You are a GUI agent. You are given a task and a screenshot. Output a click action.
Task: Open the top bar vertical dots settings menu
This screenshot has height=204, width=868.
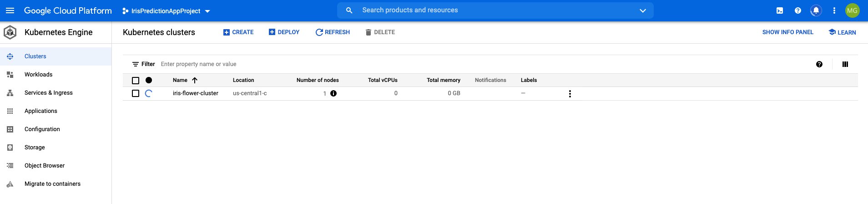pos(834,10)
